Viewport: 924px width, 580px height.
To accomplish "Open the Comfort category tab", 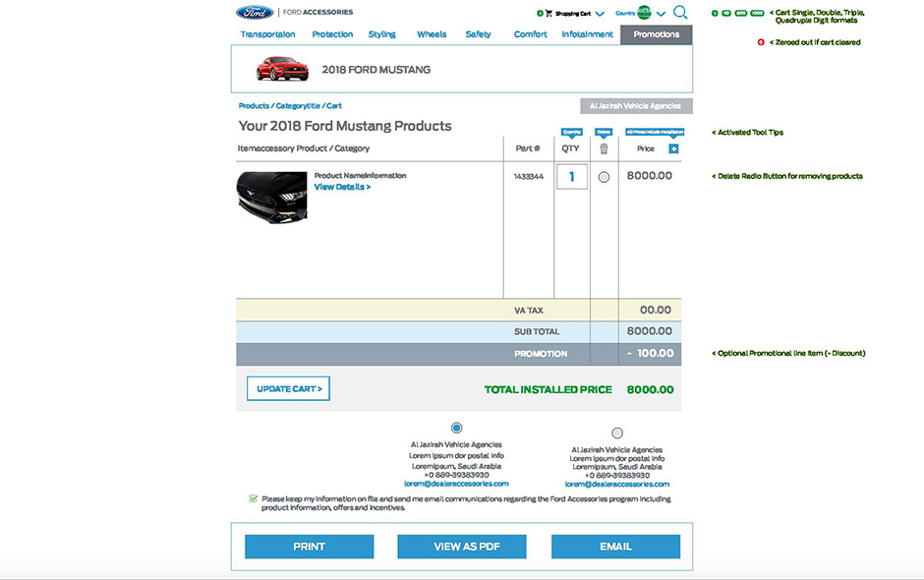I will [x=531, y=34].
